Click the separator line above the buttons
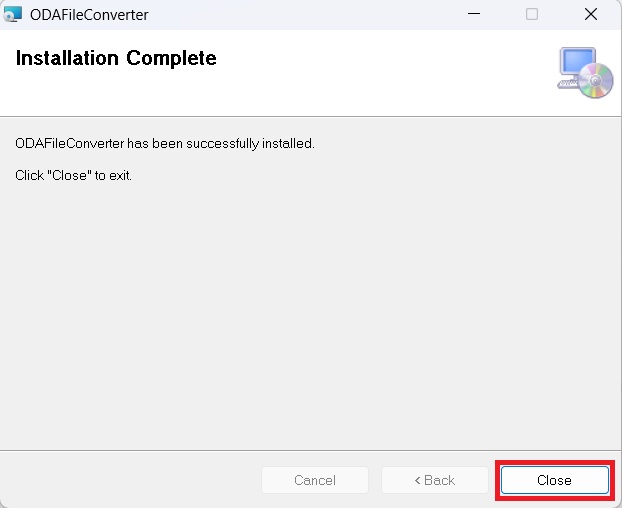The image size is (622, 508). click(310, 451)
